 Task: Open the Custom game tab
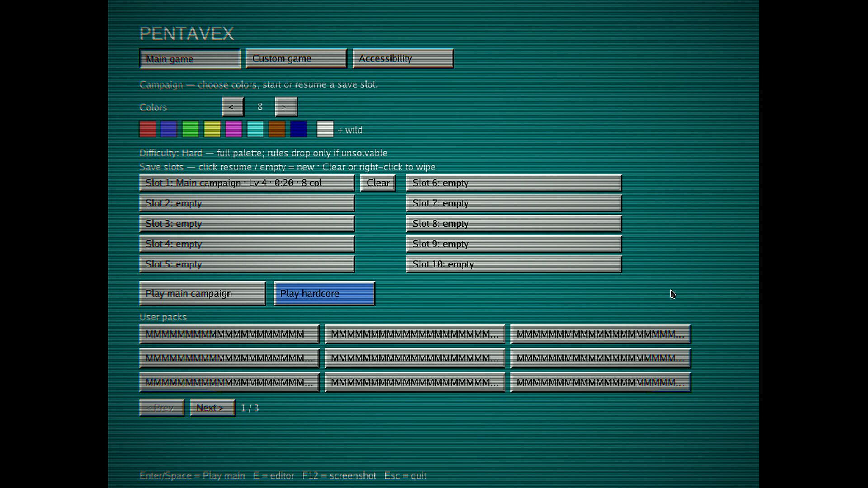point(296,59)
